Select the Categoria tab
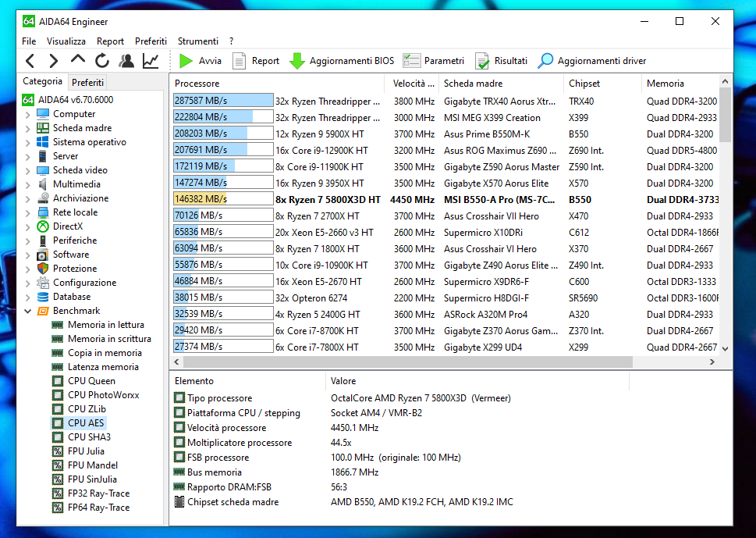756x538 pixels. click(42, 81)
